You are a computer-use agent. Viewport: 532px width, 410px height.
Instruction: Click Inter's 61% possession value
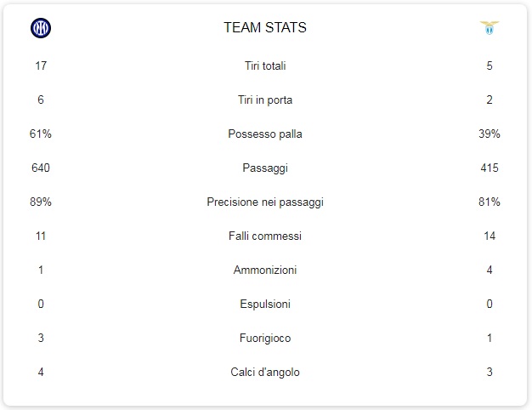pos(41,134)
